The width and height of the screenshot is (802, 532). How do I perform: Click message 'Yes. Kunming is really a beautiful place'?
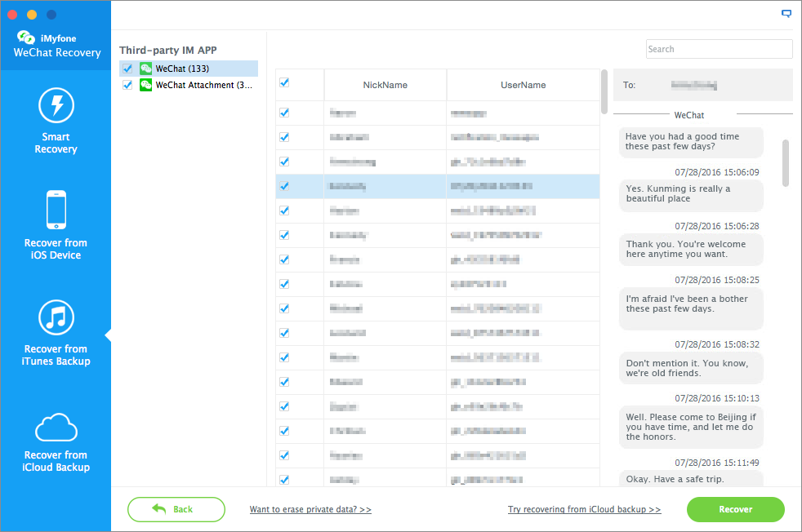pyautogui.click(x=691, y=194)
